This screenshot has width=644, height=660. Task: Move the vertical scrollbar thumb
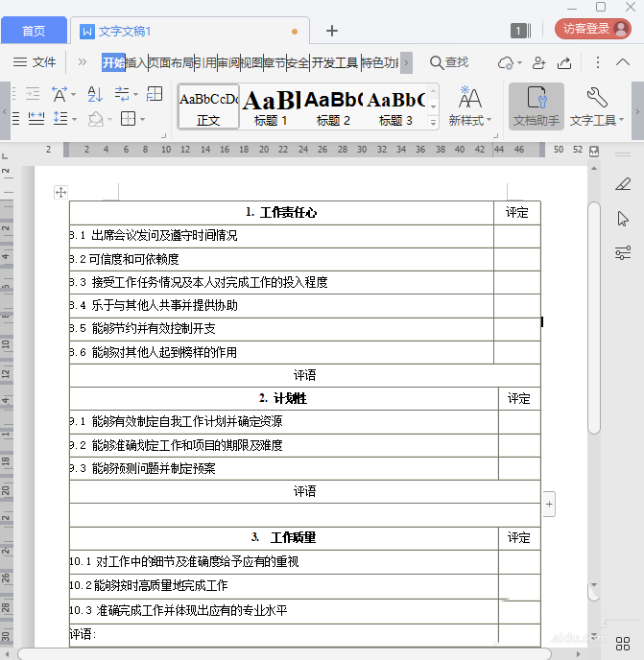[594, 318]
